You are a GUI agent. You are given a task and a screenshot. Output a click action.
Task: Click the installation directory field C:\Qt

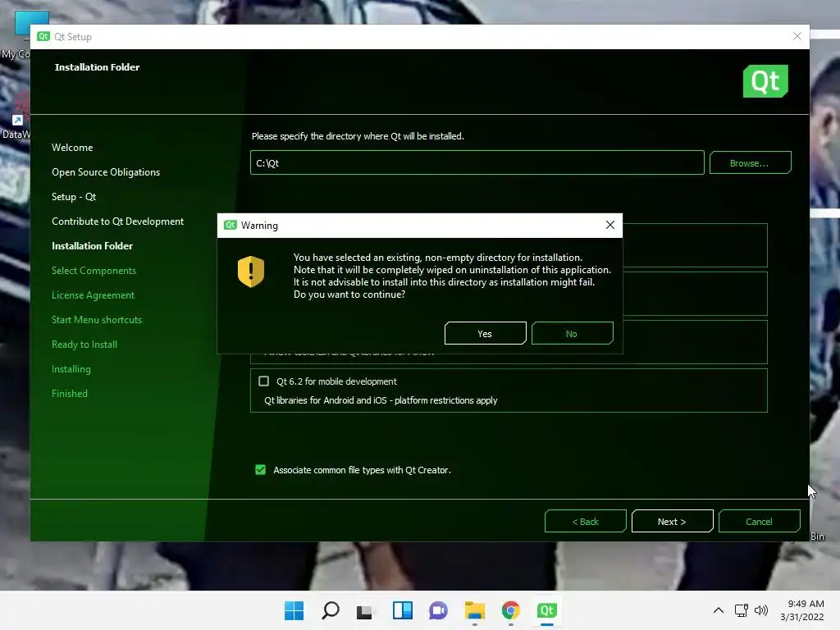477,163
